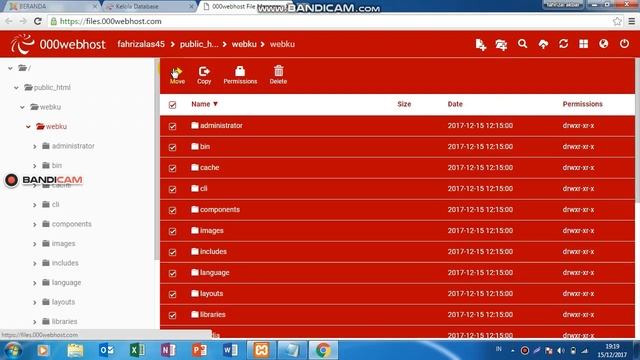The width and height of the screenshot is (640, 360).
Task: Expand language folder in the tree
Action: pyautogui.click(x=35, y=283)
